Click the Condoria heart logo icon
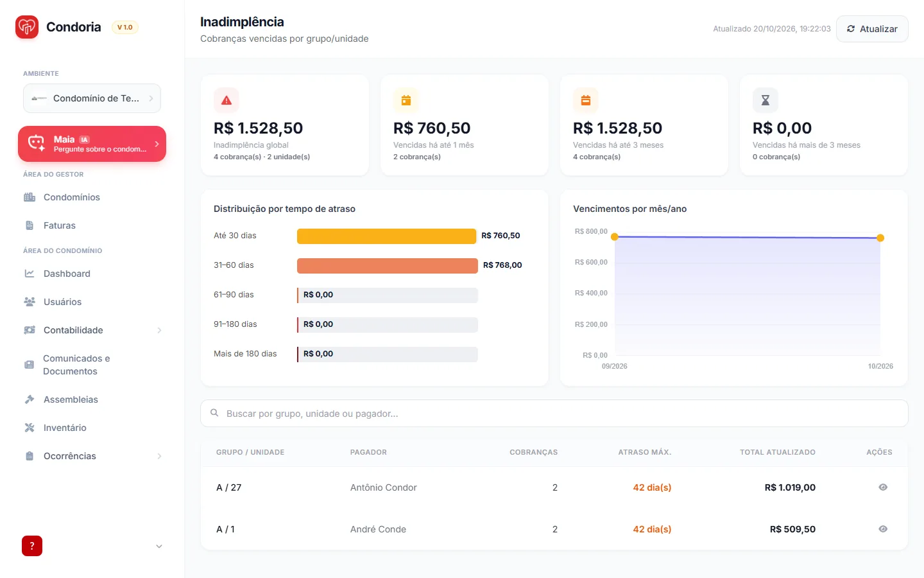 (x=27, y=27)
